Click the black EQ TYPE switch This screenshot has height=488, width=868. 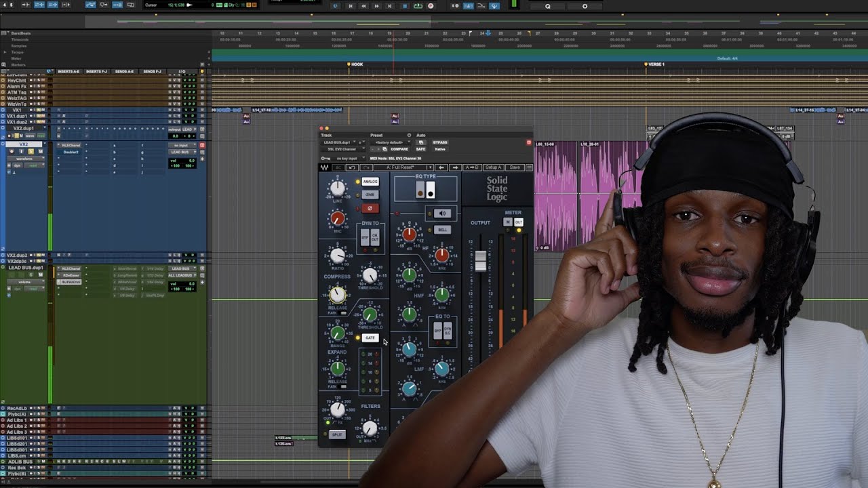431,190
